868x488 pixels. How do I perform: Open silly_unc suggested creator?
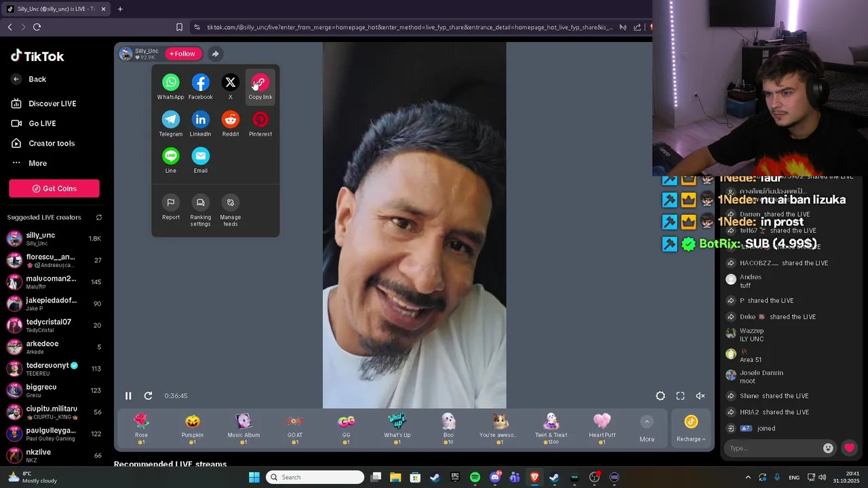[x=54, y=239]
